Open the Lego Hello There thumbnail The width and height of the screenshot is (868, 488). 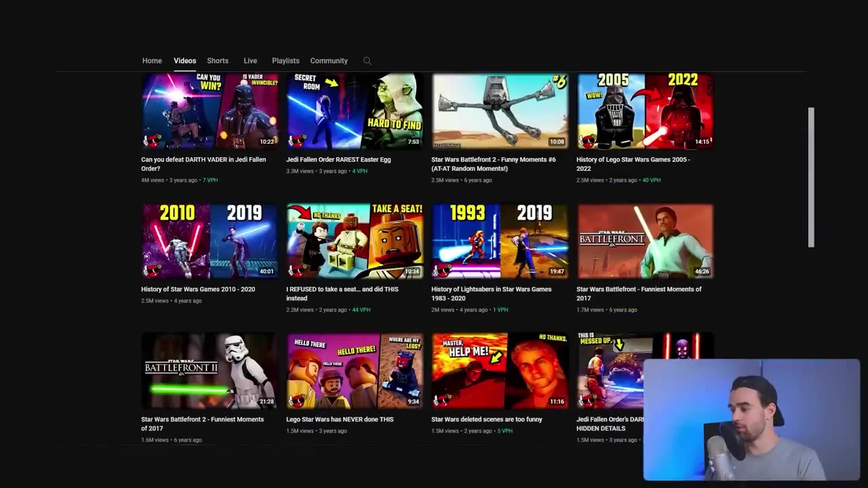[355, 371]
